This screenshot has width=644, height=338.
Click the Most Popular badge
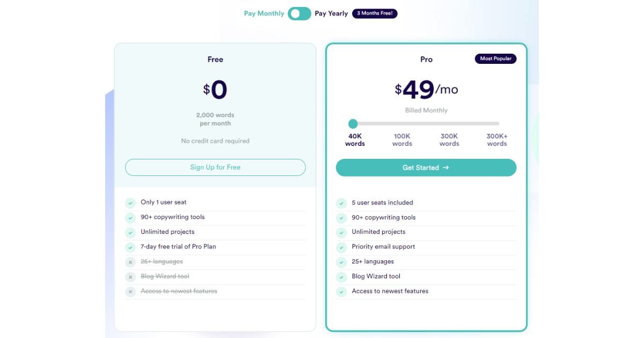(x=495, y=58)
